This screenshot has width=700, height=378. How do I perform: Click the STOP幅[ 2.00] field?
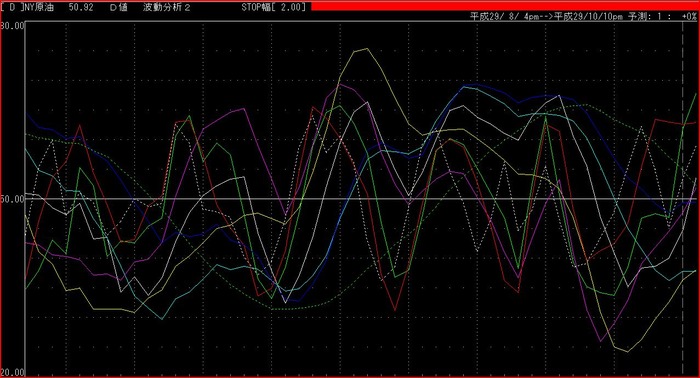[x=274, y=7]
